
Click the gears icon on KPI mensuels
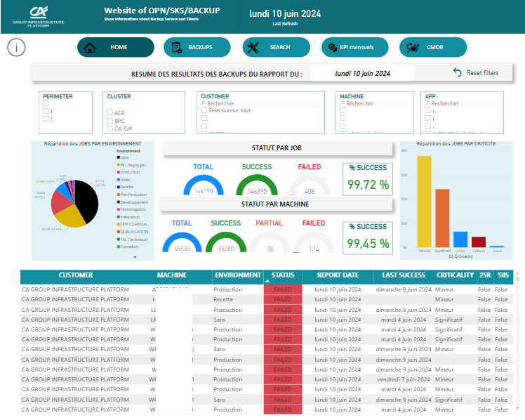pos(333,48)
